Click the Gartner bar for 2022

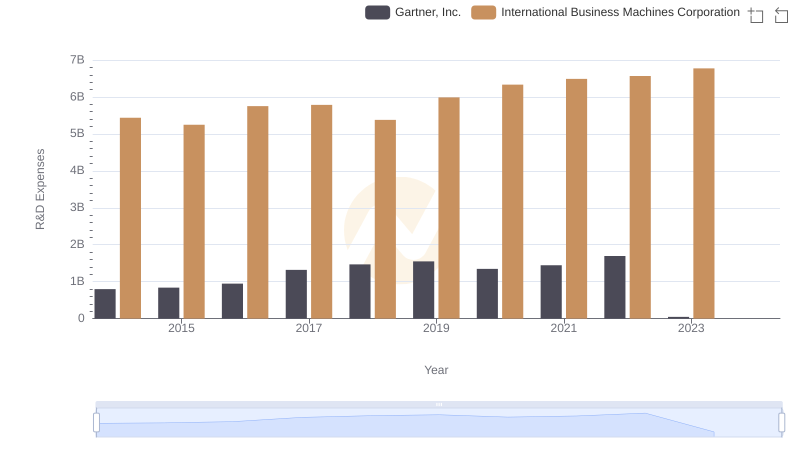[x=615, y=287]
